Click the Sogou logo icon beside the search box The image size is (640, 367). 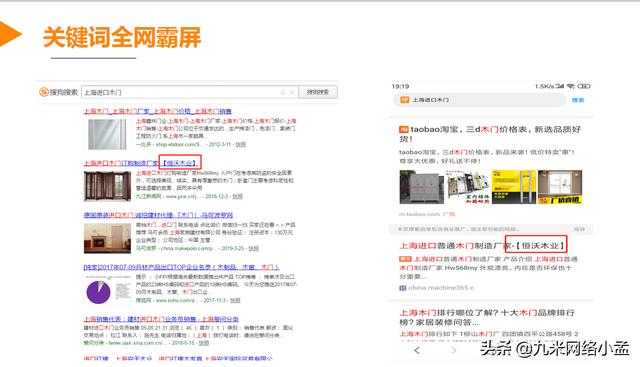click(x=44, y=92)
